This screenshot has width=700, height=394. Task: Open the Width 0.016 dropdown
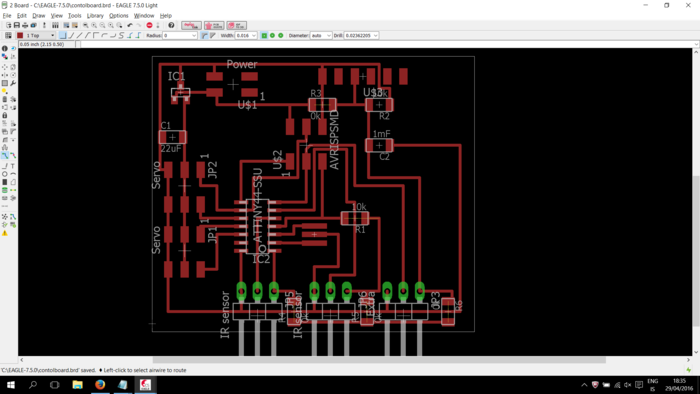pos(246,35)
